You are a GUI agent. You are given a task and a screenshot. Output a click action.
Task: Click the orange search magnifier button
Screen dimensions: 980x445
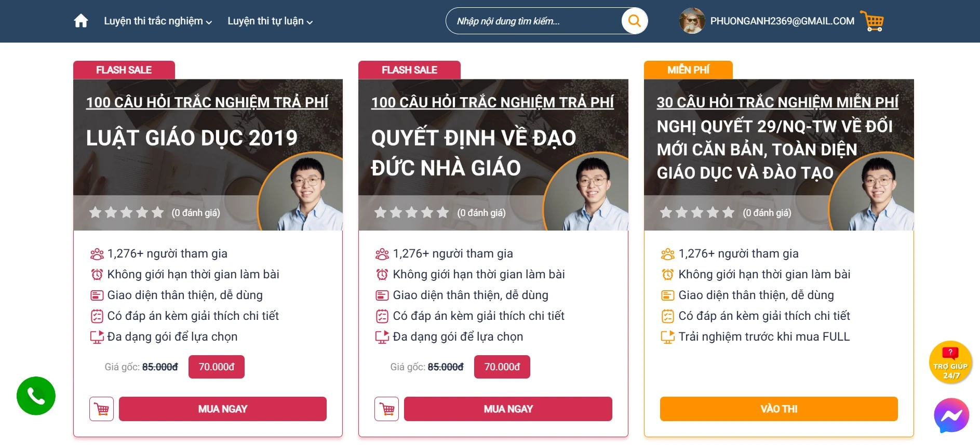634,21
